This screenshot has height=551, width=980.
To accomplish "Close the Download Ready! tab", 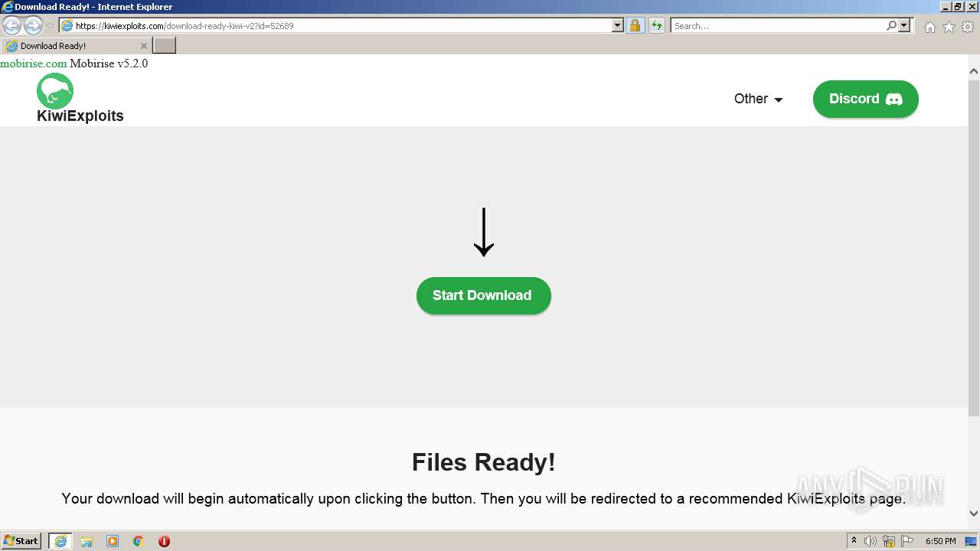I will coord(143,46).
